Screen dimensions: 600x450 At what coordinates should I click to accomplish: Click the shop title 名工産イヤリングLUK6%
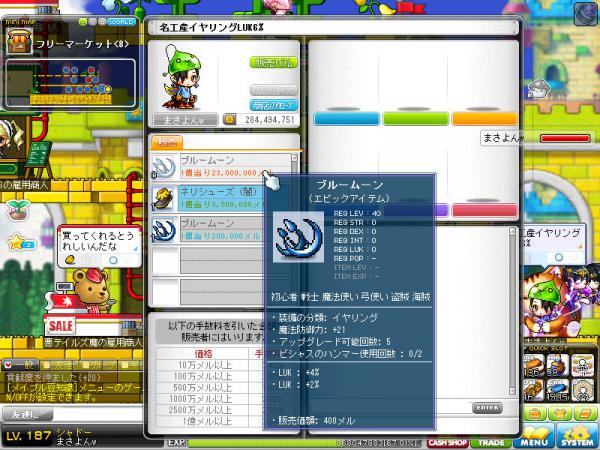click(211, 28)
